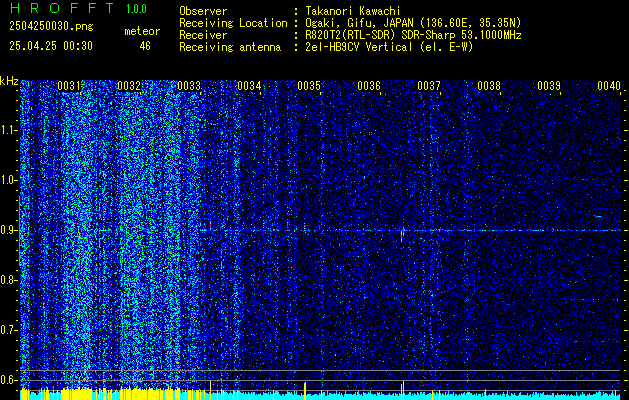Click the 0.6 kHz axis label

(x=8, y=380)
